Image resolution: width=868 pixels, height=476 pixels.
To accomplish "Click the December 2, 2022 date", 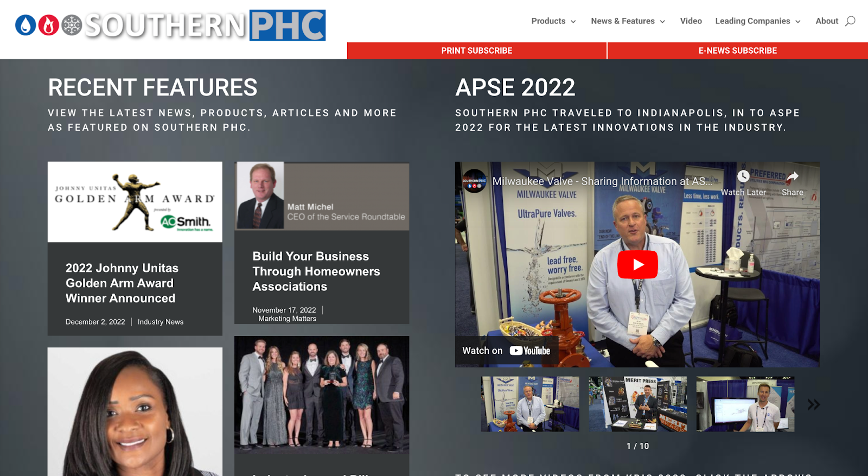I will 95,322.
